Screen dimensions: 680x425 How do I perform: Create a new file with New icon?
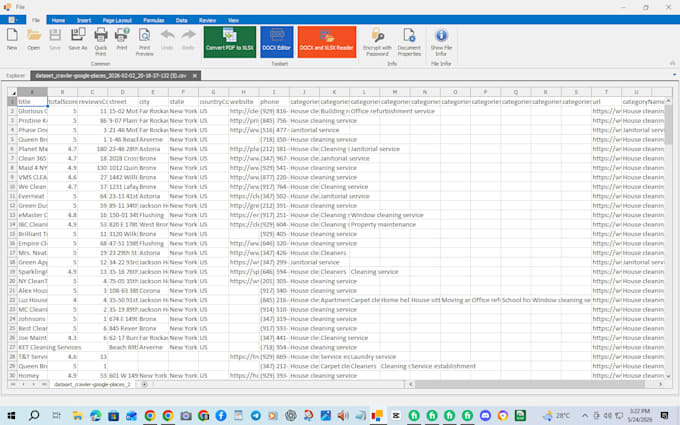(12, 40)
